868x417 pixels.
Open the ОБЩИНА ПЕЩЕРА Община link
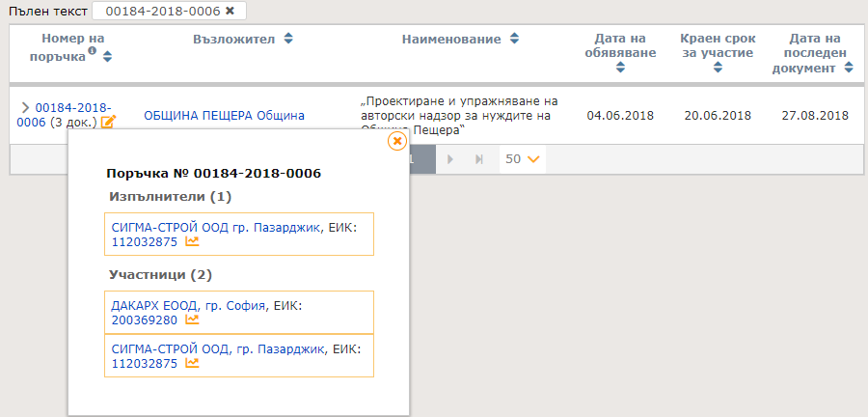(x=224, y=116)
